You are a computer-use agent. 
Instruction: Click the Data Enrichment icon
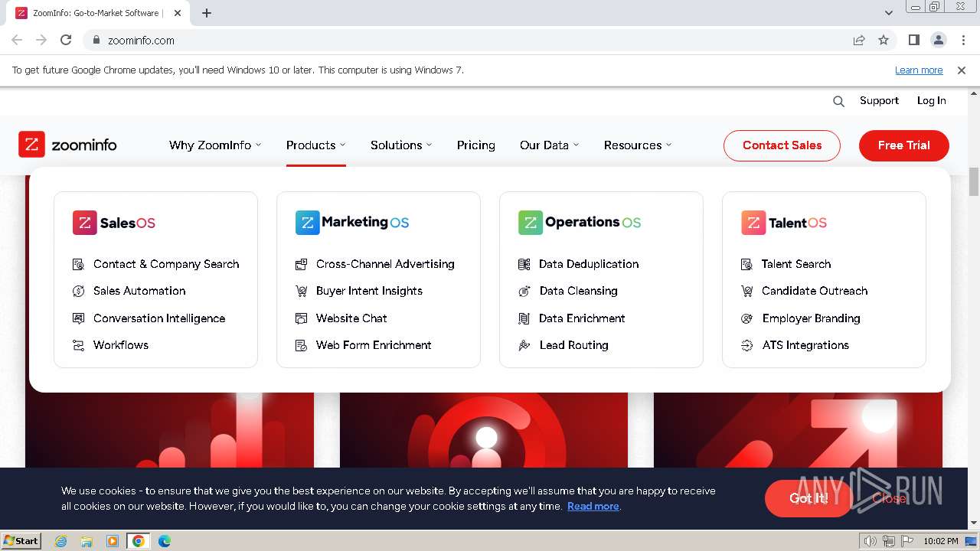coord(524,318)
